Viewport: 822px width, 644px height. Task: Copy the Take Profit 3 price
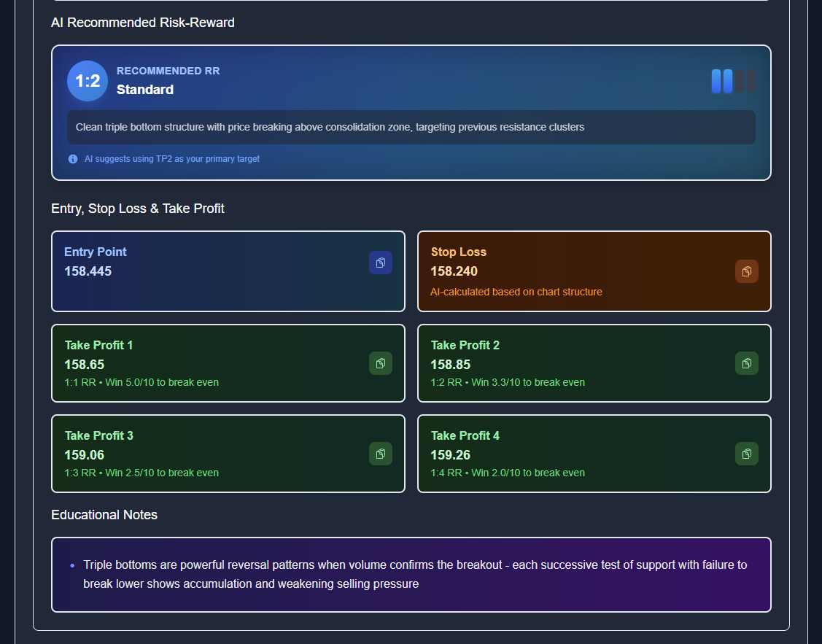click(x=380, y=454)
